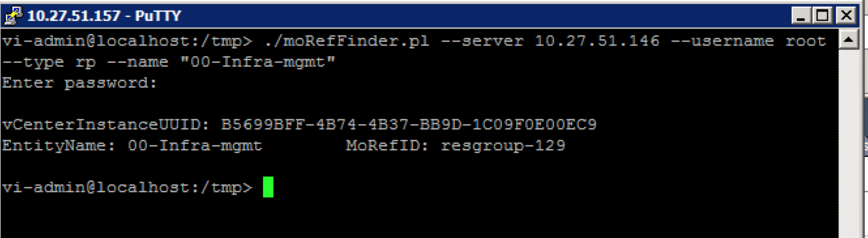Click the vCenterInstanceUUID label

click(x=106, y=125)
